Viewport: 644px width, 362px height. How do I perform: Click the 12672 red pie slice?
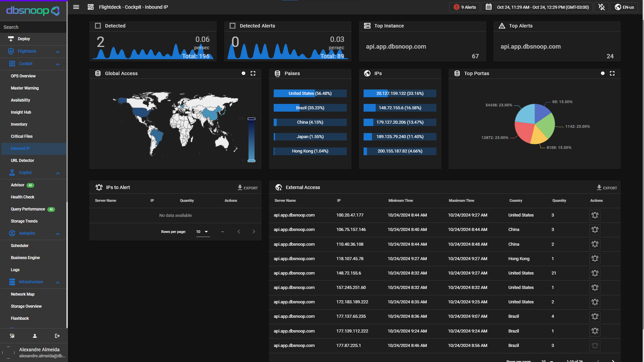(524, 132)
